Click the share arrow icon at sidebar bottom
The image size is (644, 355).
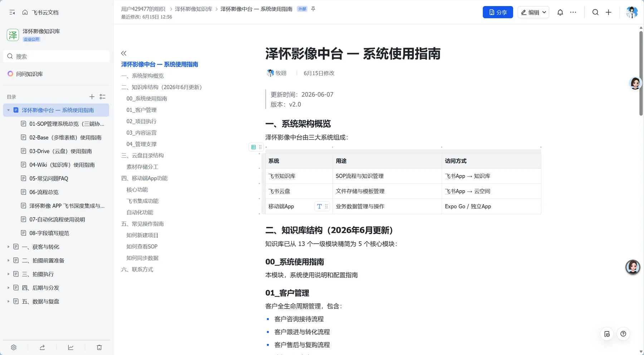pyautogui.click(x=42, y=347)
